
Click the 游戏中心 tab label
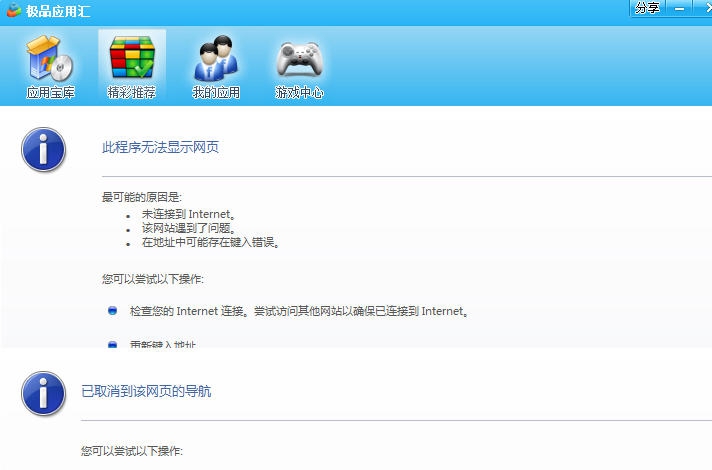click(299, 93)
